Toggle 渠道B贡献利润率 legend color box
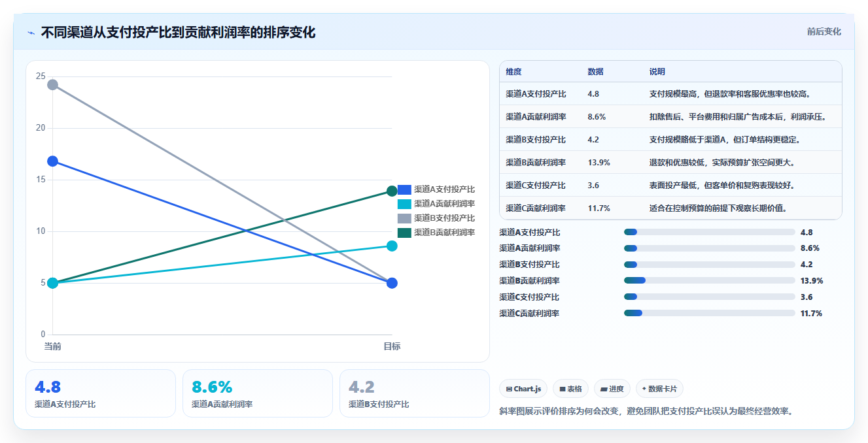Viewport: 868px width, 443px height. (x=404, y=233)
